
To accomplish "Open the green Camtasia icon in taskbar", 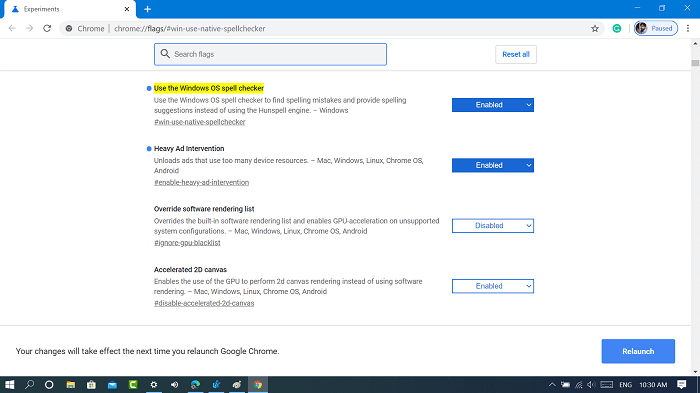I will (x=133, y=385).
